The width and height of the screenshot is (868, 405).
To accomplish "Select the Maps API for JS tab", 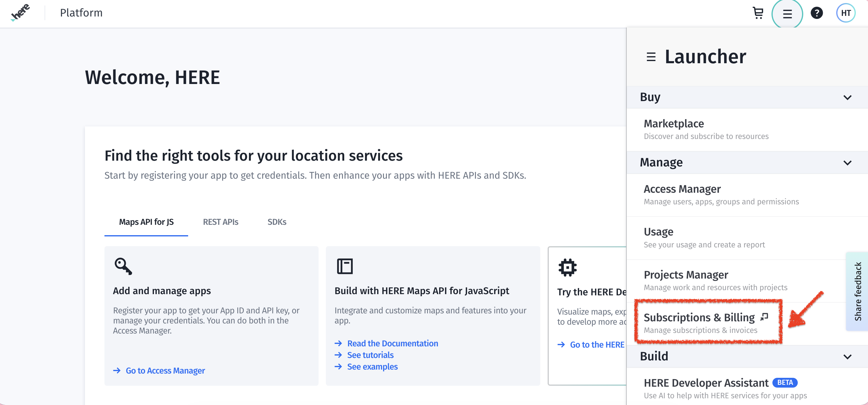I will pos(146,222).
